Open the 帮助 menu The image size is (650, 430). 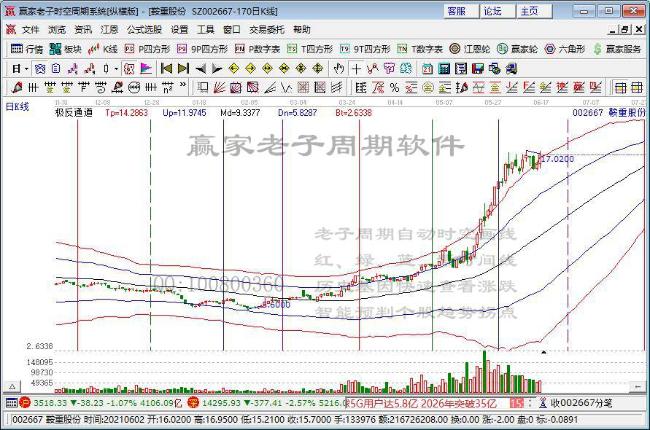click(x=301, y=29)
